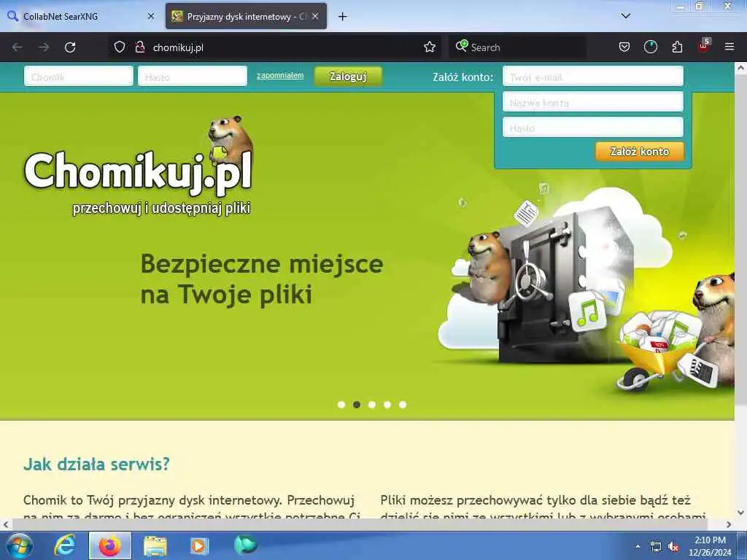Click the Chomikuj.pl logo
Viewport: 747px width, 560px height.
pos(138,167)
